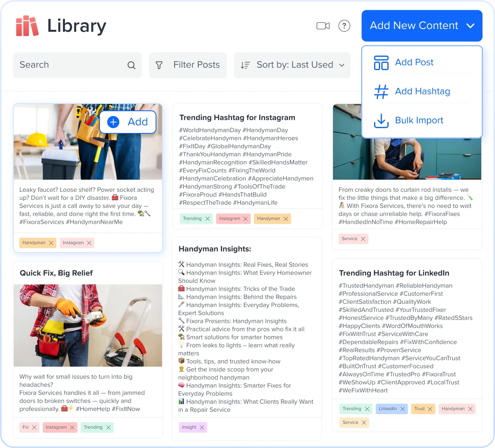Screen dimensions: 495x448
Task: Click the funnel icon on Filter Posts
Action: click(x=160, y=65)
